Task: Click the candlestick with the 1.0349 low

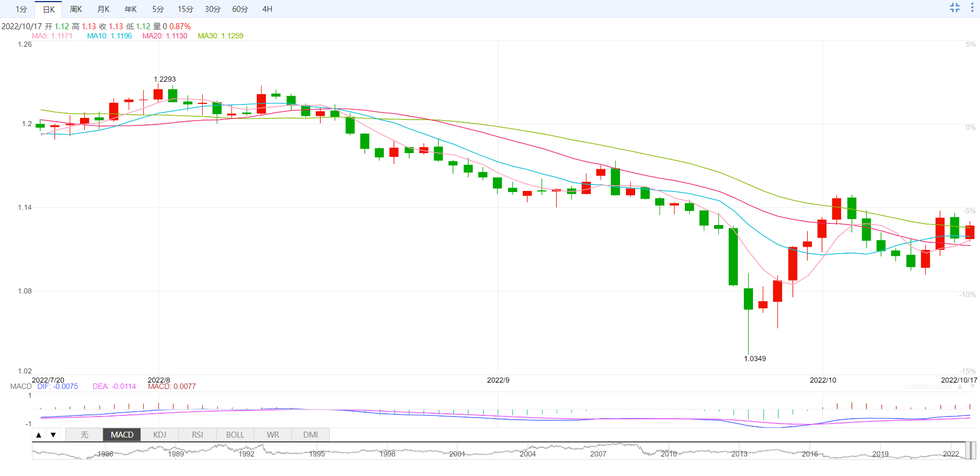Action: [748, 299]
